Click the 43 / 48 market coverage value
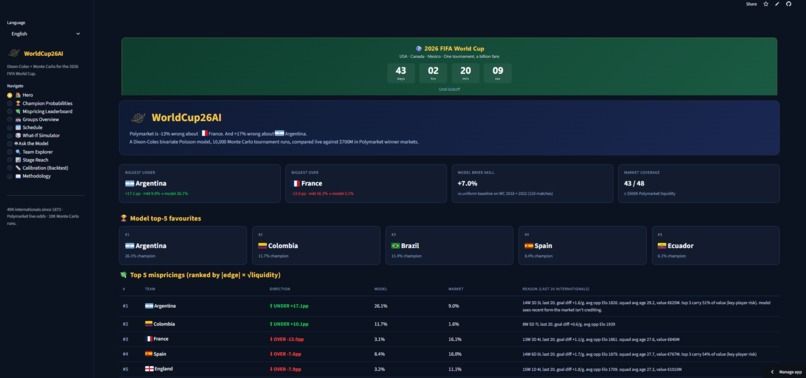This screenshot has width=806, height=378. (635, 184)
